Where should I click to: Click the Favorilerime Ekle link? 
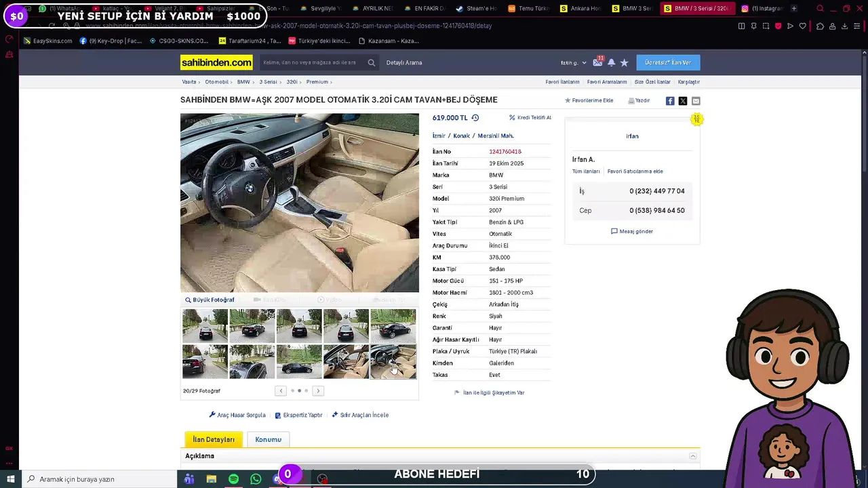[x=589, y=100]
